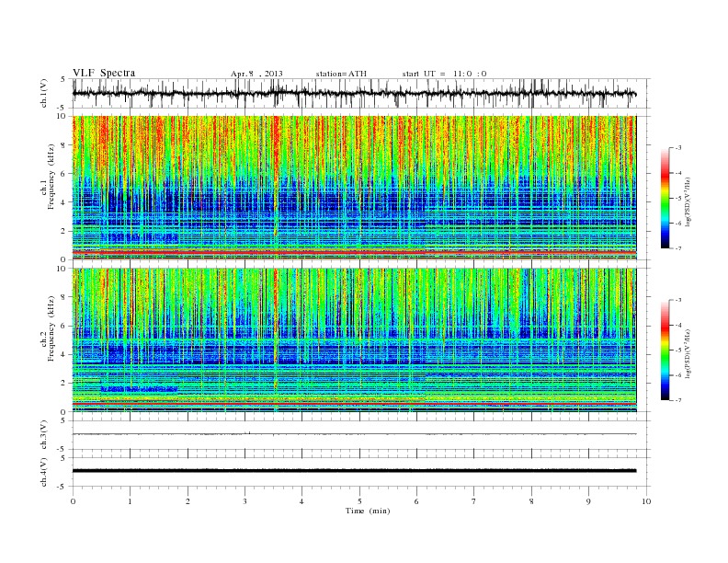Click the ch.2 spectrogram color scale bar

(665, 350)
